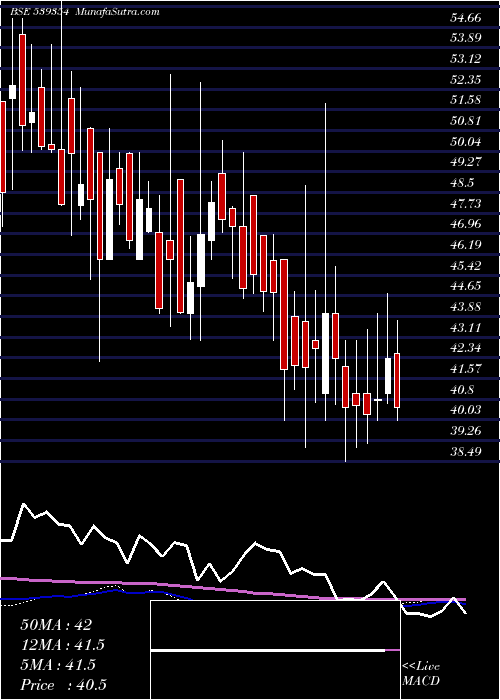
Task: Select the 50.81 price axis label
Action: (x=466, y=121)
